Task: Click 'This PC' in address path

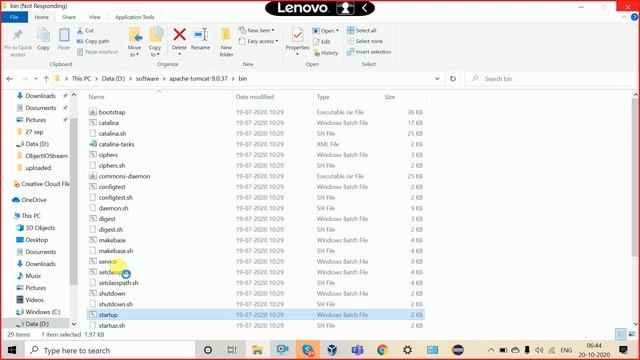Action: 81,78
